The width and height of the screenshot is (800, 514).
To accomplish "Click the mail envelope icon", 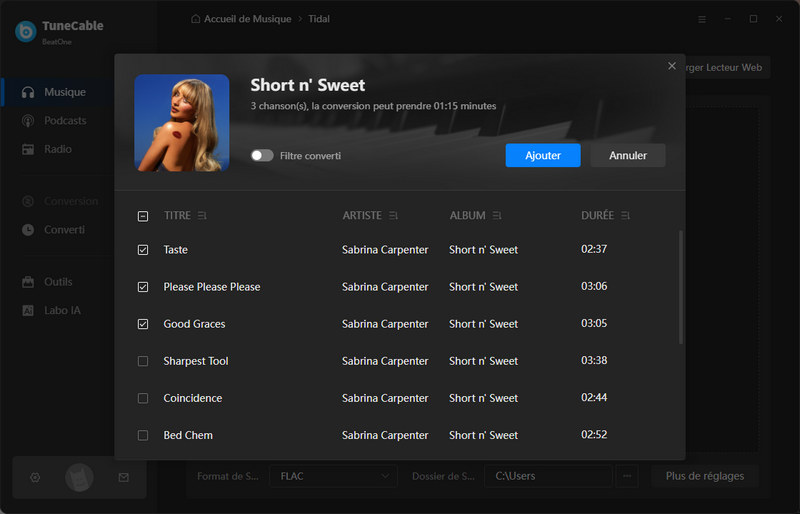I will click(123, 478).
